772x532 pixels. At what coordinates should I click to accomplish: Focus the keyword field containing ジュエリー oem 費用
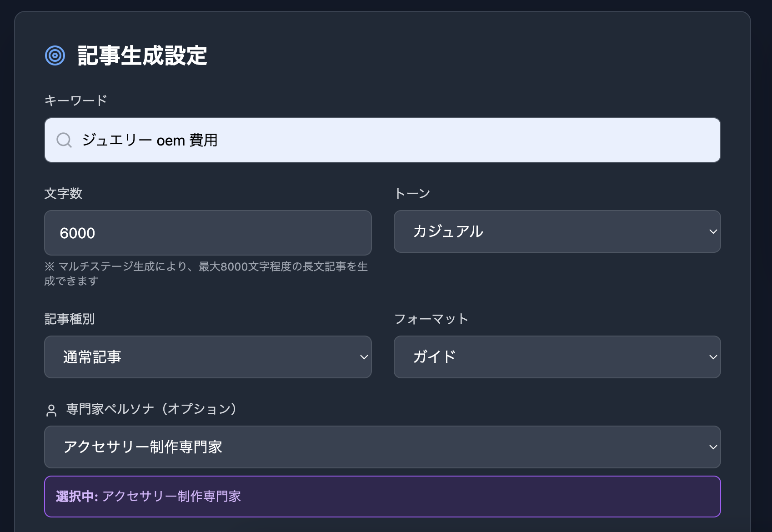pyautogui.click(x=382, y=140)
